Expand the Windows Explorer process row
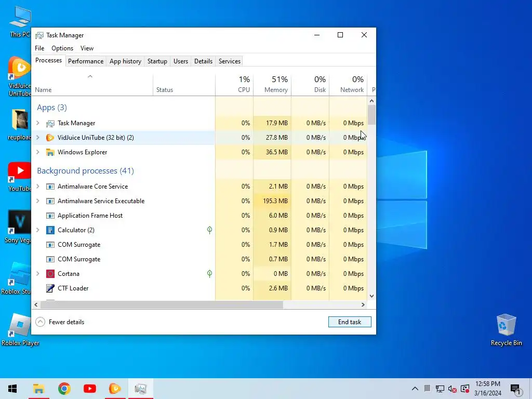Screen dimensions: 532x399 38,152
